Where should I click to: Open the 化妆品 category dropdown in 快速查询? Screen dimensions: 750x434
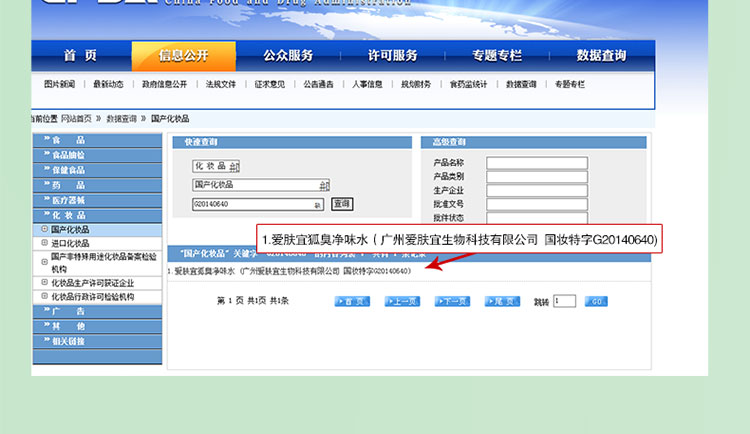point(216,166)
